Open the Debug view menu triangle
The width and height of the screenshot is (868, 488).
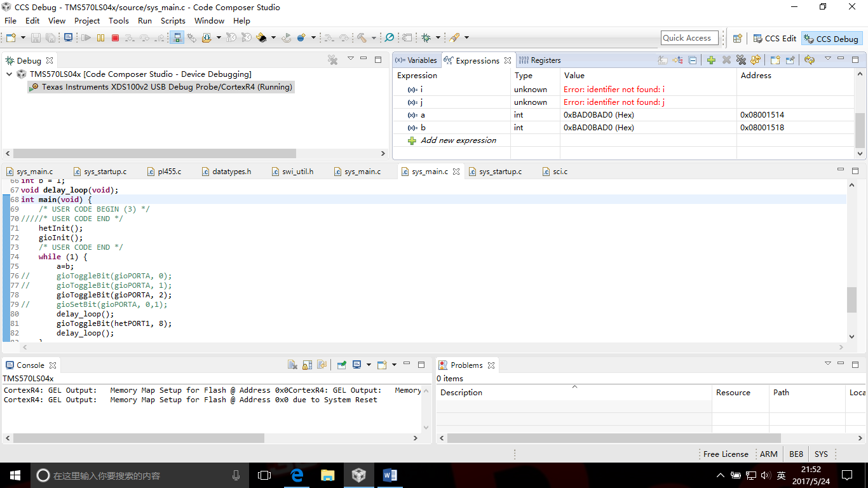[350, 59]
